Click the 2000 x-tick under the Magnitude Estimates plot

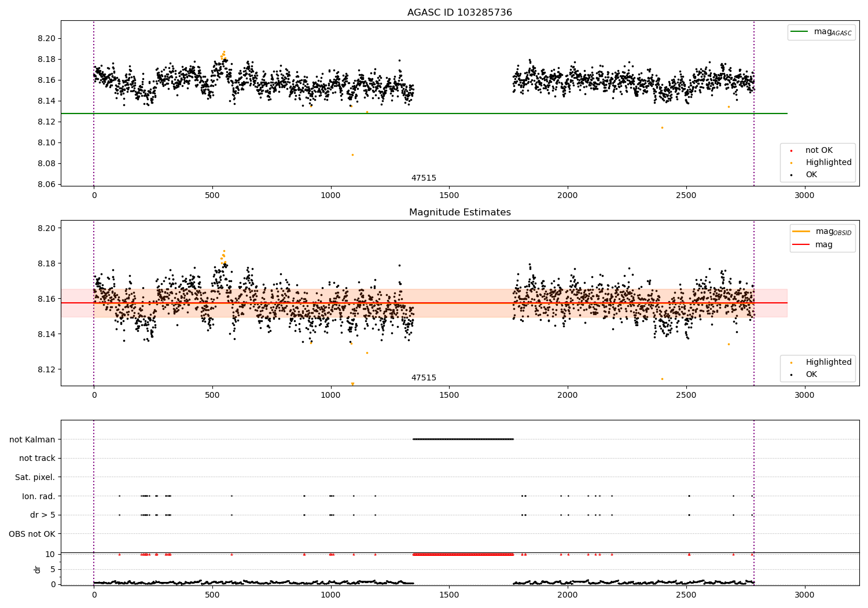(568, 395)
